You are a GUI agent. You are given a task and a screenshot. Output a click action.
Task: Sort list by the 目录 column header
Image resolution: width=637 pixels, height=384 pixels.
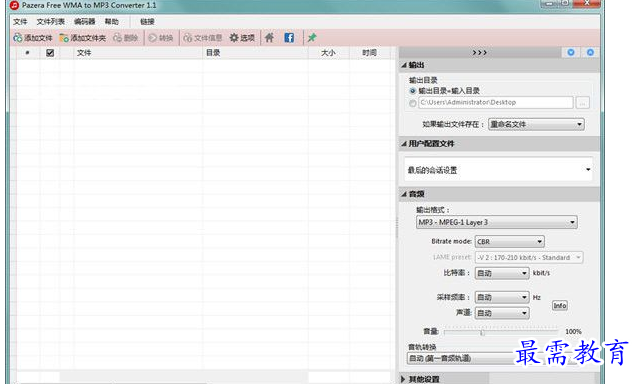coord(255,53)
